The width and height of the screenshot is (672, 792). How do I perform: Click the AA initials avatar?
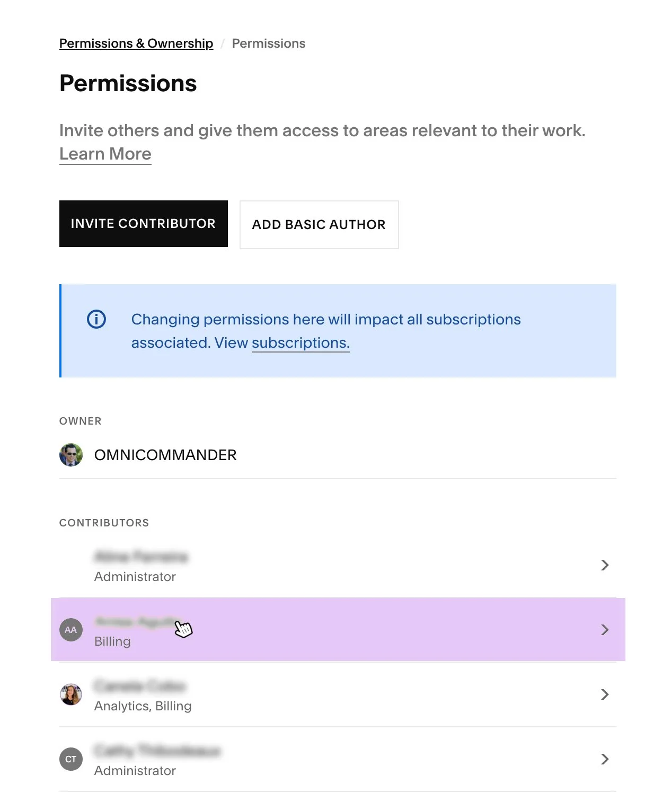click(71, 630)
